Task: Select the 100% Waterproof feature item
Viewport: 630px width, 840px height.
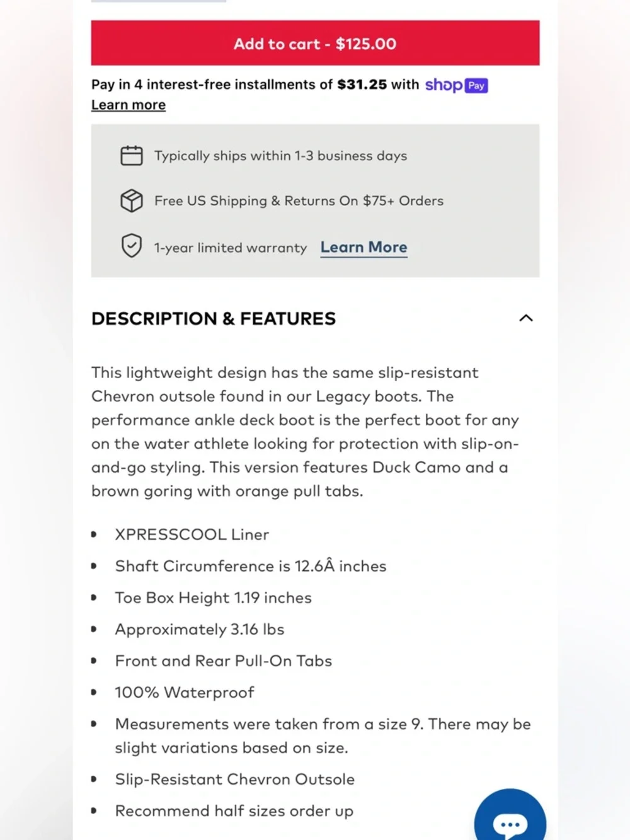Action: (x=185, y=693)
